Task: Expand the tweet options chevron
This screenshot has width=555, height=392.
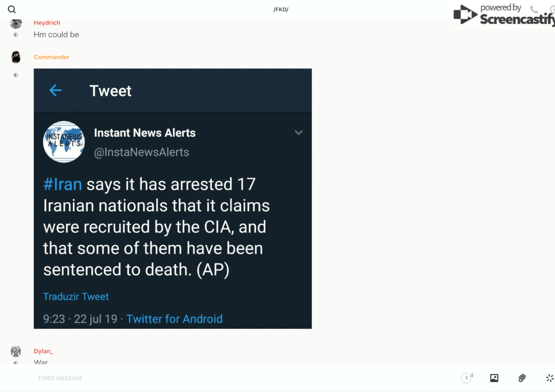Action: pyautogui.click(x=298, y=133)
